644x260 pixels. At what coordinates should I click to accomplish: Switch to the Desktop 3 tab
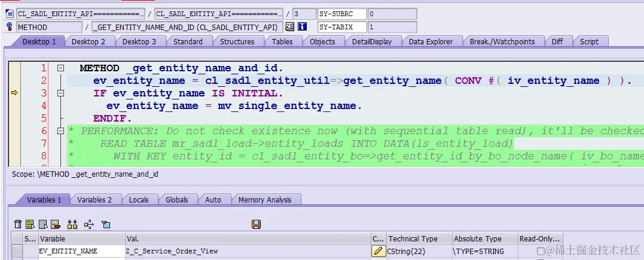click(139, 41)
